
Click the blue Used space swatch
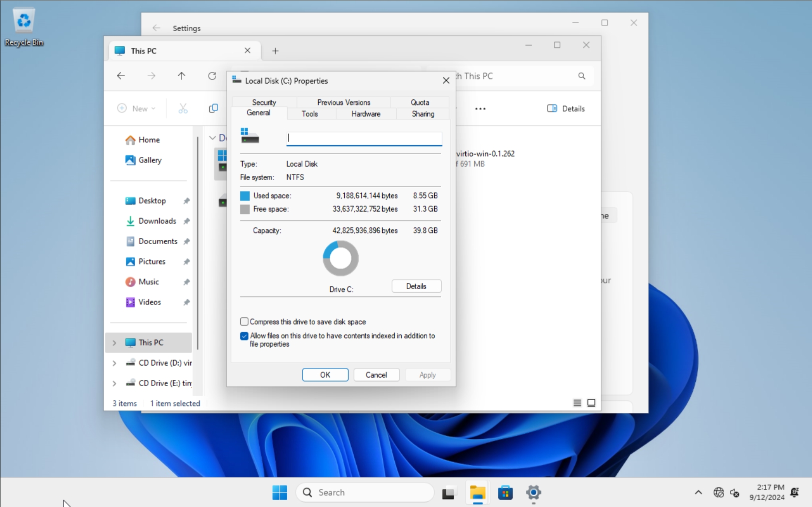pos(245,195)
